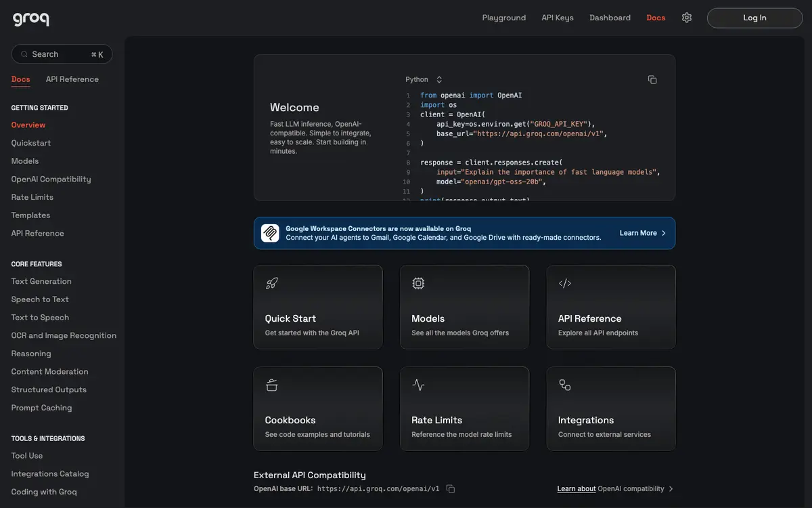Switch to the sidebar Docs tab

pos(20,79)
